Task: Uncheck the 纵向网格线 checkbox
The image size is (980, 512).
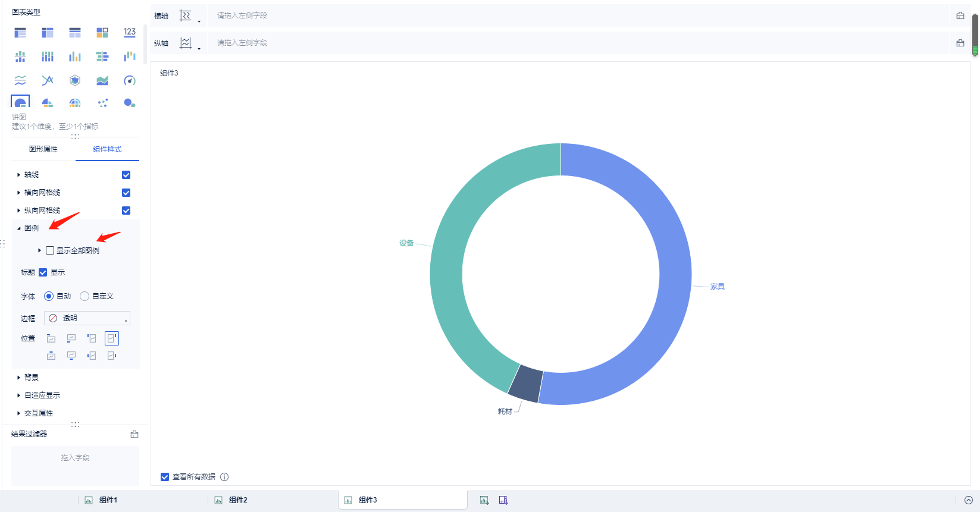Action: point(126,211)
